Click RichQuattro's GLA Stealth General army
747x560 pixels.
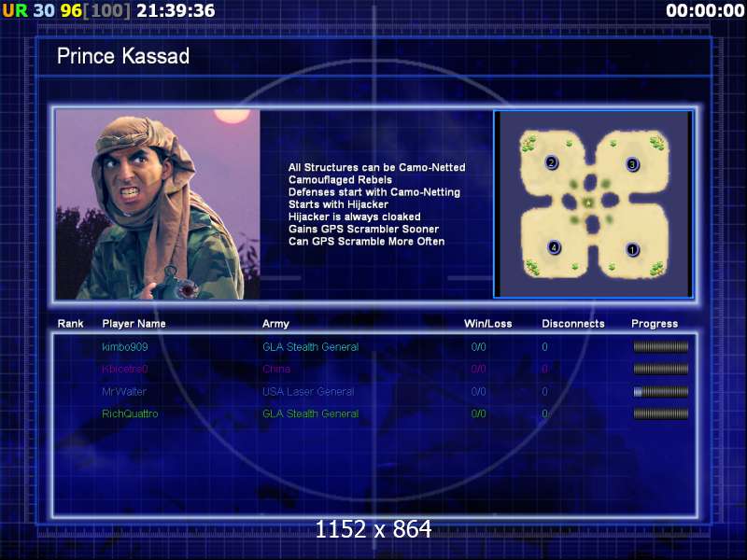point(311,413)
